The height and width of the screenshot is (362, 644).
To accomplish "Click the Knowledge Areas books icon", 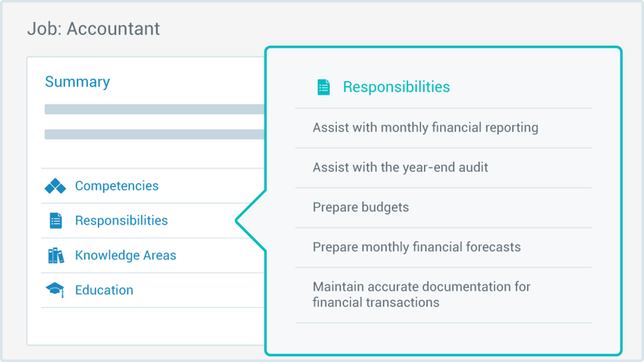I will tap(55, 256).
